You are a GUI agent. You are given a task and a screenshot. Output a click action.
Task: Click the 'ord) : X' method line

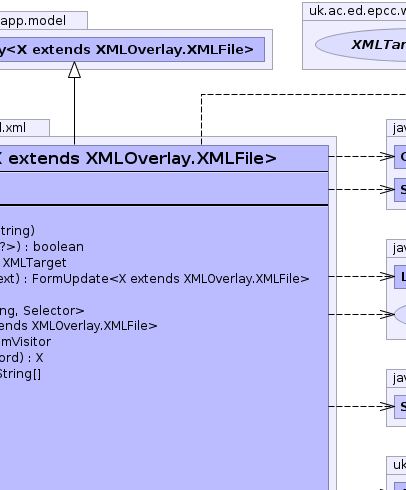coord(22,358)
